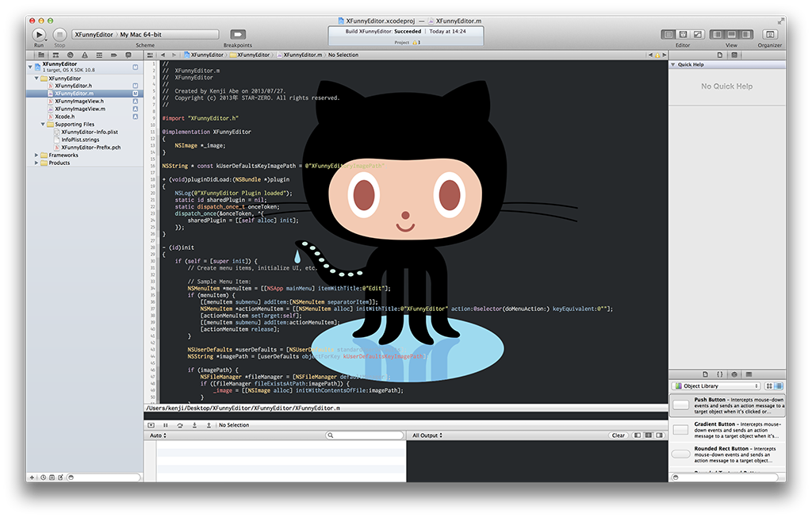Show the Symbol navigator
This screenshot has height=518, width=812.
tap(56, 55)
